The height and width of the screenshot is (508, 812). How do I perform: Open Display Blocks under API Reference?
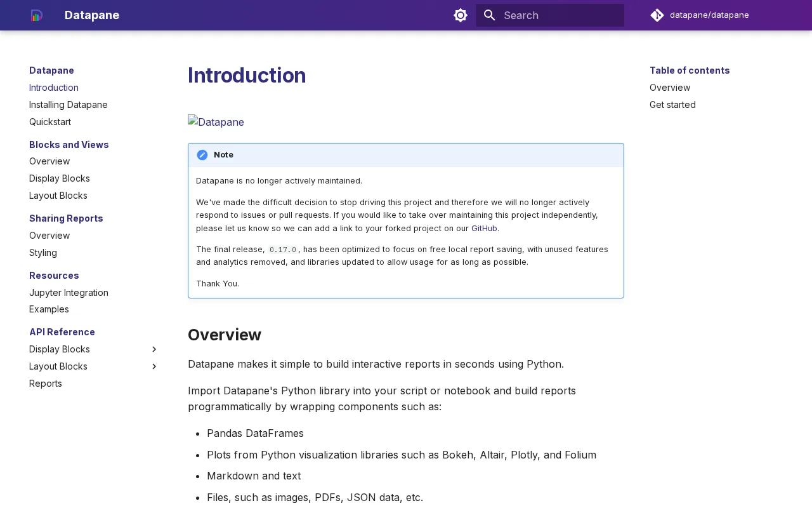60,349
